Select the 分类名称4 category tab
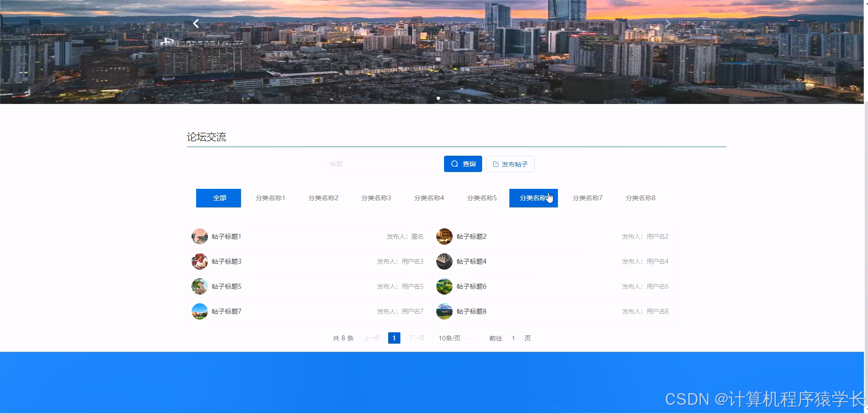The image size is (868, 414). click(x=429, y=198)
